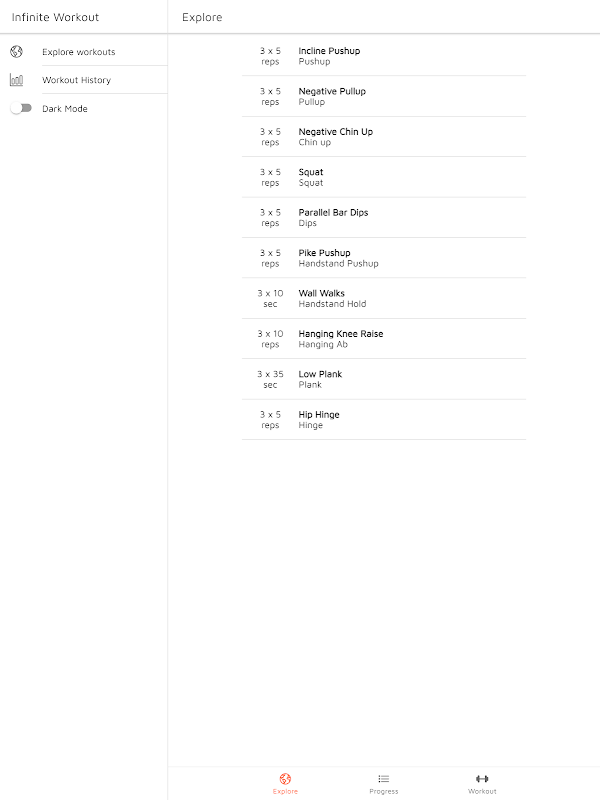The width and height of the screenshot is (600, 800).
Task: Open Workout History from the sidebar
Action: point(76,80)
